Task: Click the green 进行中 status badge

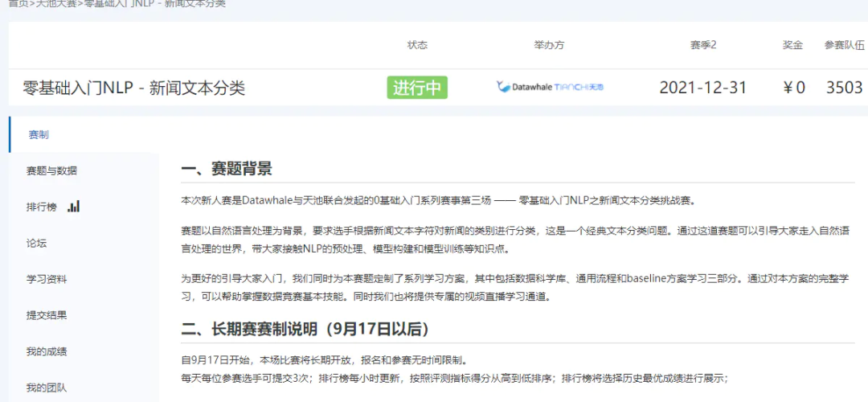Action: coord(417,88)
